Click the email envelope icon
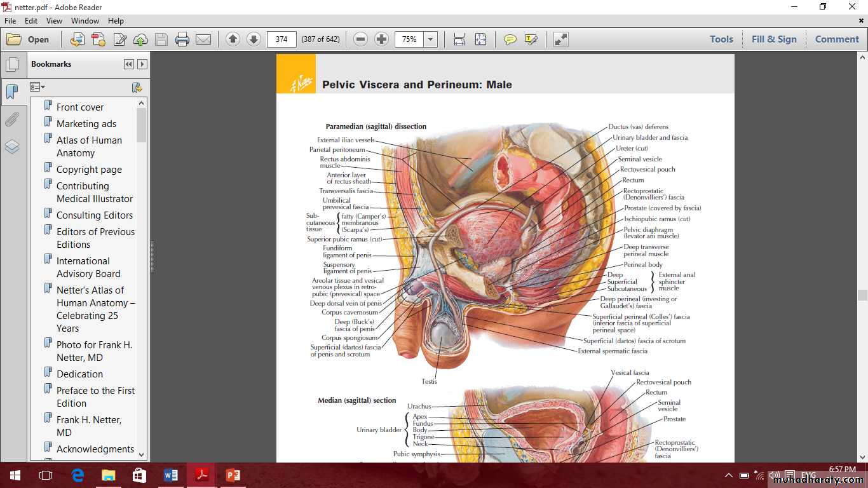 tap(203, 39)
